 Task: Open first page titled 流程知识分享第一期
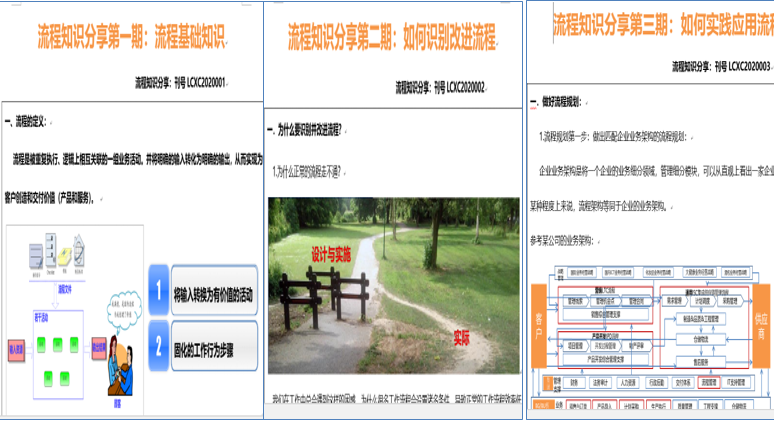point(133,40)
